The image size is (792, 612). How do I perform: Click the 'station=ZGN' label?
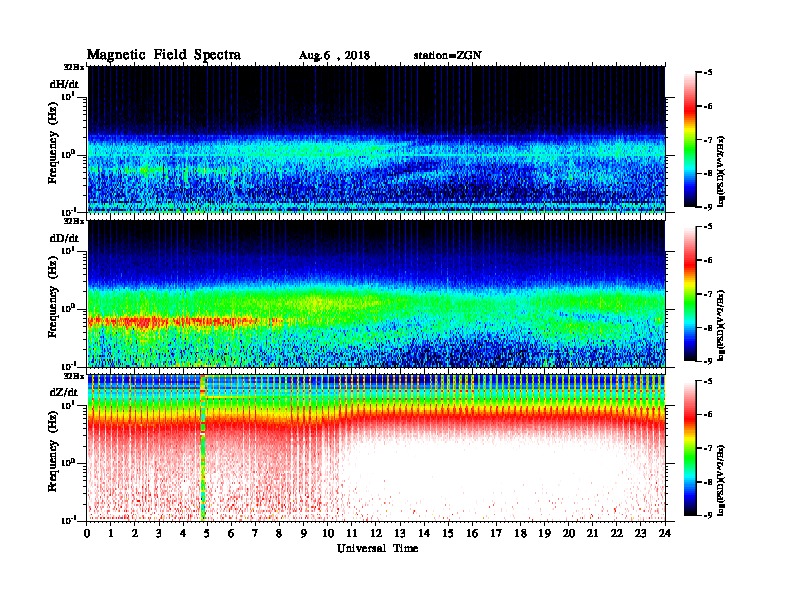[448, 55]
